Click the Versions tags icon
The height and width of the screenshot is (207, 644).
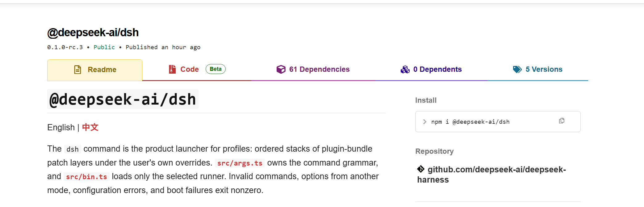tap(517, 69)
